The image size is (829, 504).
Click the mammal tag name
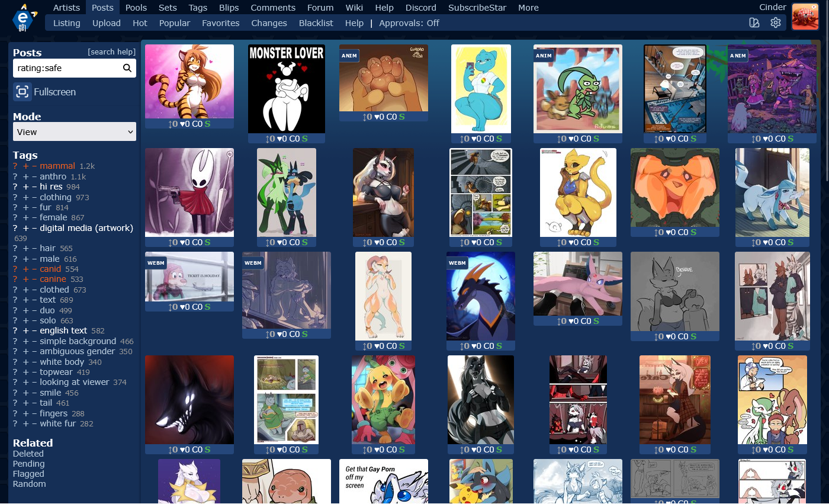coord(57,166)
